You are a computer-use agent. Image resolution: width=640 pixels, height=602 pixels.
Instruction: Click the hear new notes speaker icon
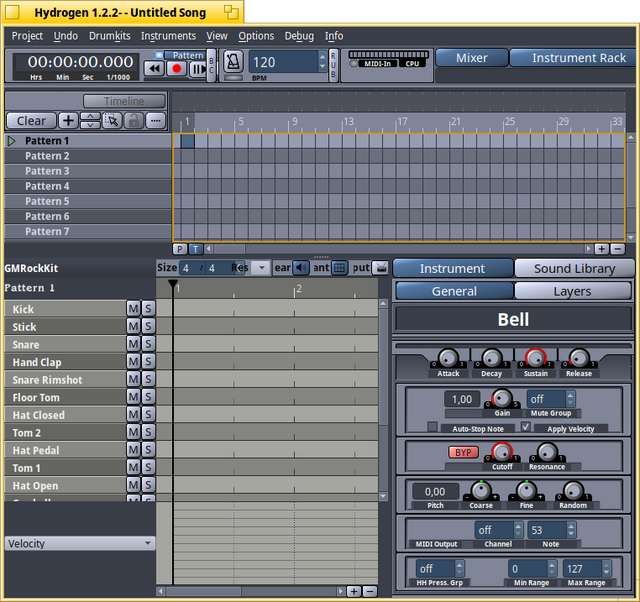[x=301, y=268]
